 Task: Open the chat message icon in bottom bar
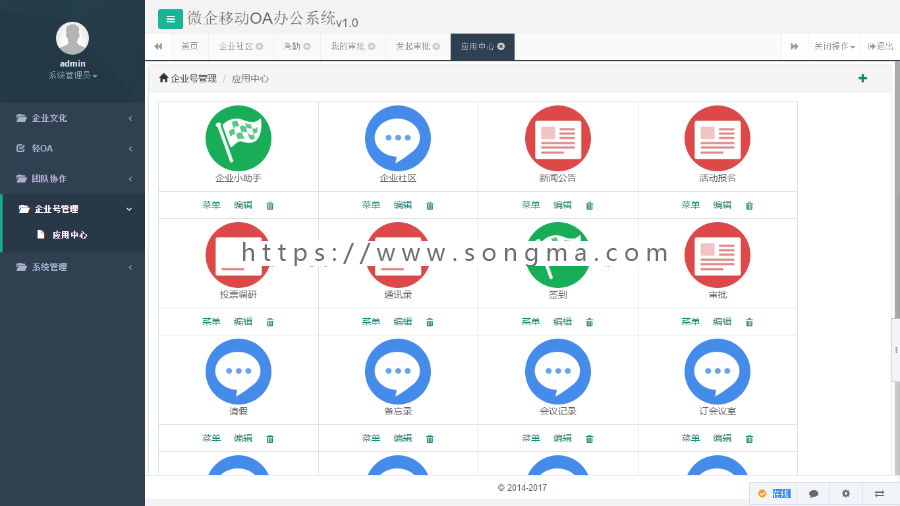813,493
